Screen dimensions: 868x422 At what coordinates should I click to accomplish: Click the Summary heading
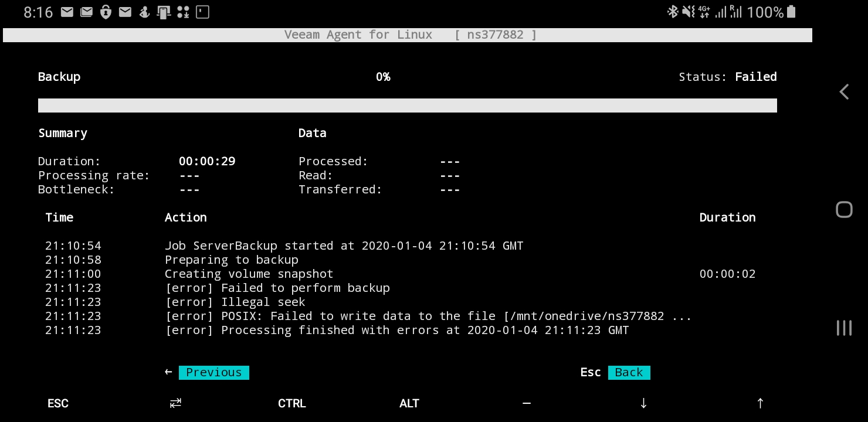pyautogui.click(x=63, y=133)
